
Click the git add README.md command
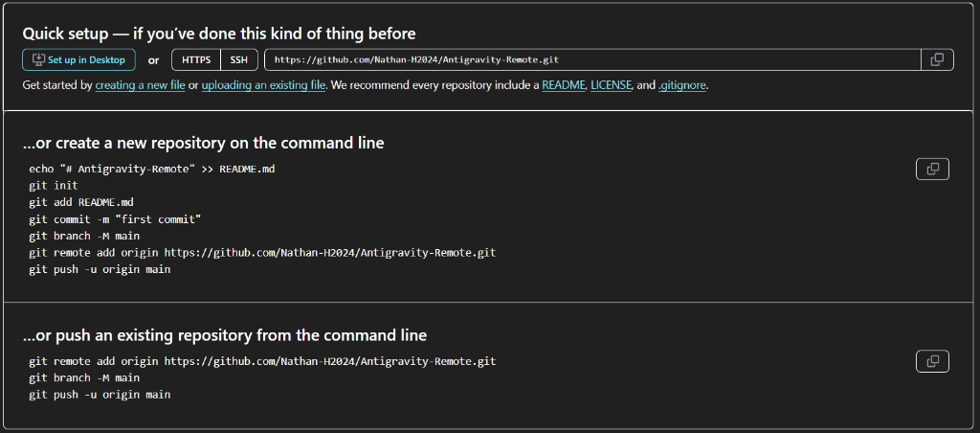81,202
